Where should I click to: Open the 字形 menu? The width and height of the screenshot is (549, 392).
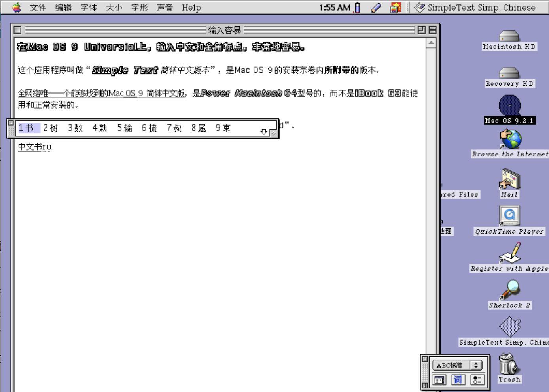tap(139, 8)
